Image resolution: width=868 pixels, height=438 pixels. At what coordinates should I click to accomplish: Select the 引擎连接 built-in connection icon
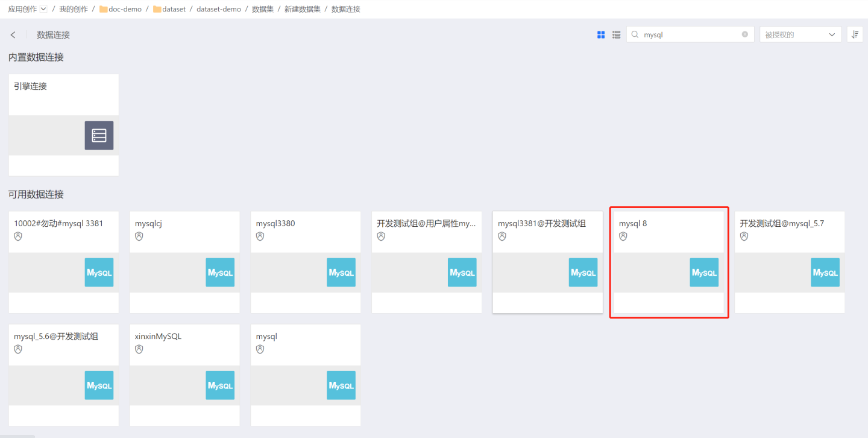click(x=99, y=135)
